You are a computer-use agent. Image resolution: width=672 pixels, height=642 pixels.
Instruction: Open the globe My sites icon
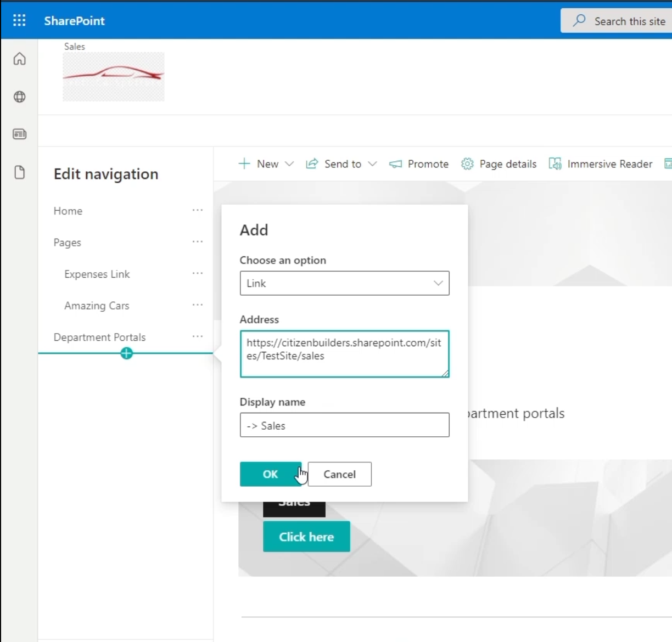20,97
